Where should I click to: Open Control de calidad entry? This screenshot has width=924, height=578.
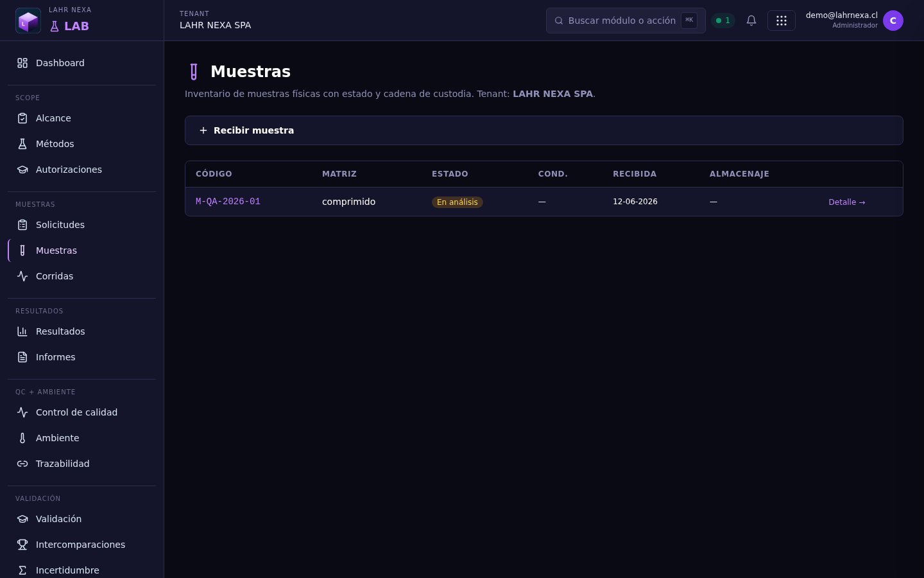[x=81, y=412]
